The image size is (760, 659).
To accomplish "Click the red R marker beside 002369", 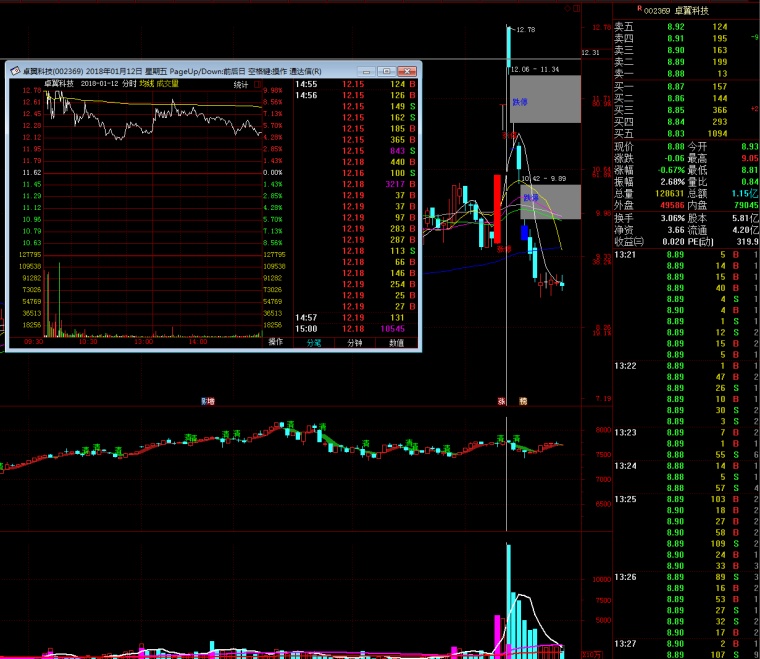I will [639, 8].
